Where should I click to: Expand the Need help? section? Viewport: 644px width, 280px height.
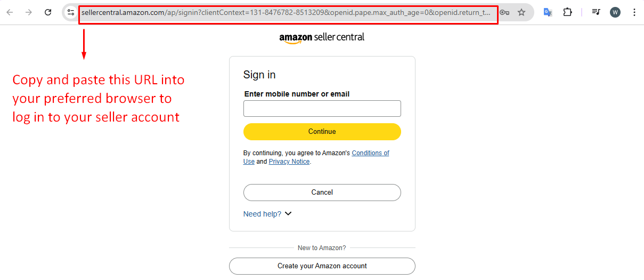[x=267, y=214]
